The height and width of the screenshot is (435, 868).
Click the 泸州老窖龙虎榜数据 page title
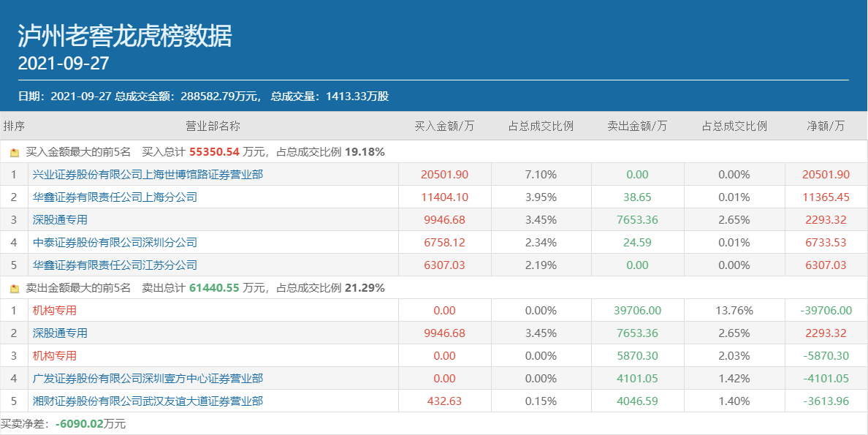(125, 35)
